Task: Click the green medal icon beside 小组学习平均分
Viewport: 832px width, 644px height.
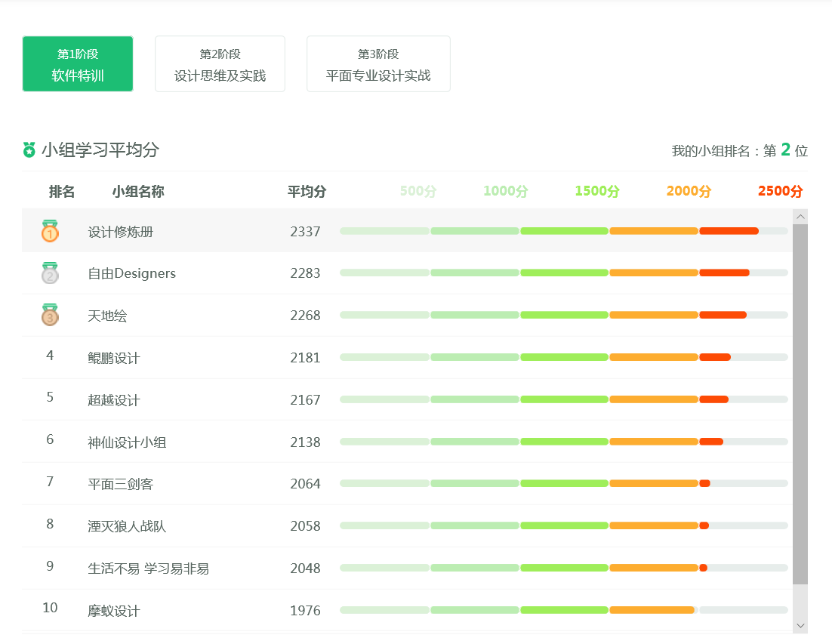Action: click(29, 149)
